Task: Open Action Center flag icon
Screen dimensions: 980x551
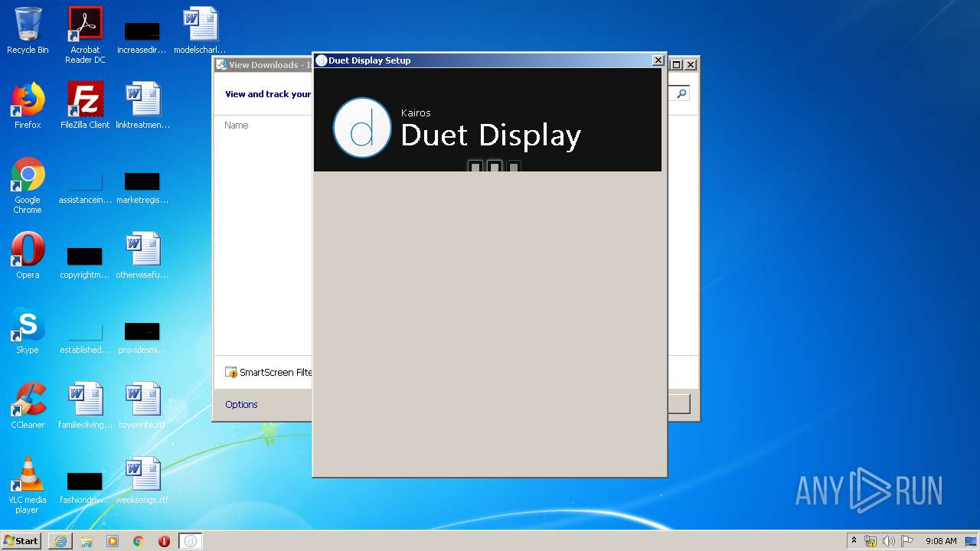Action: [906, 541]
